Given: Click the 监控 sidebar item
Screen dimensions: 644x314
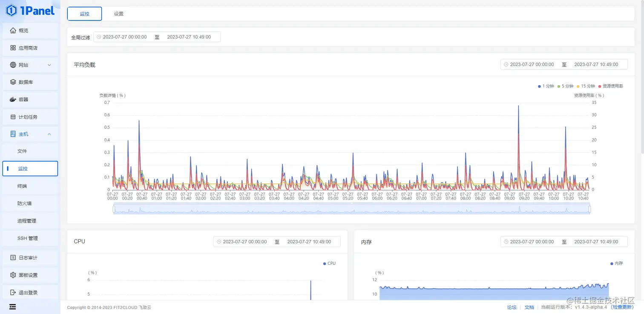Looking at the screenshot, I should tap(30, 168).
